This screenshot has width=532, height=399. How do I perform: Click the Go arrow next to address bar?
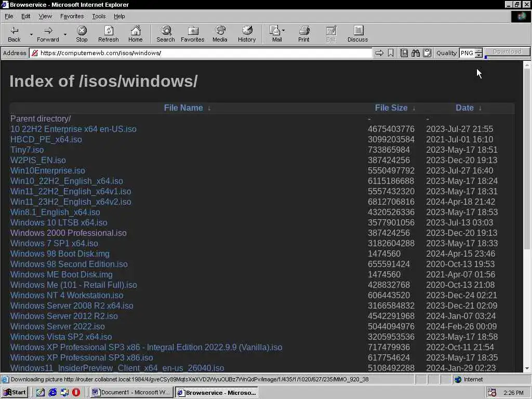pyautogui.click(x=379, y=53)
